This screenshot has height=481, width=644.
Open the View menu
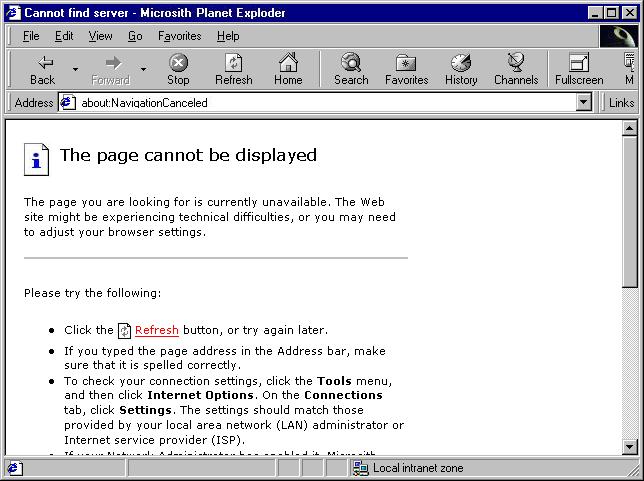pos(100,36)
